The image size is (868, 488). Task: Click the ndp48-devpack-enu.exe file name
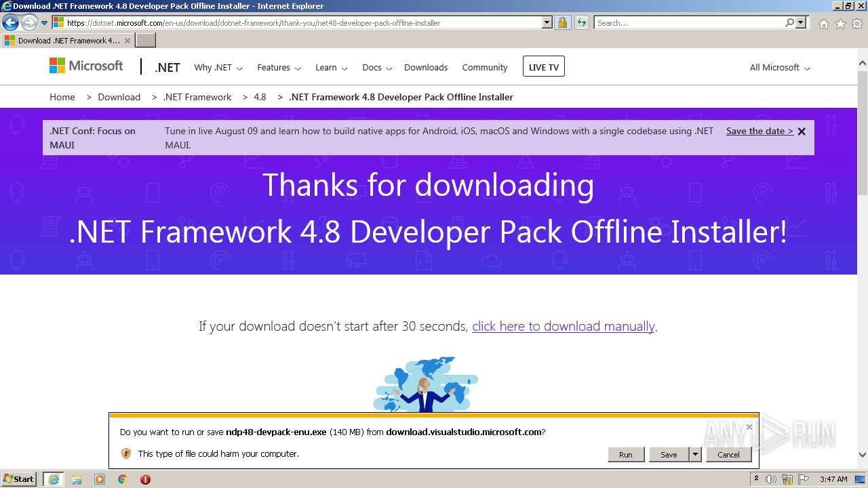click(276, 432)
